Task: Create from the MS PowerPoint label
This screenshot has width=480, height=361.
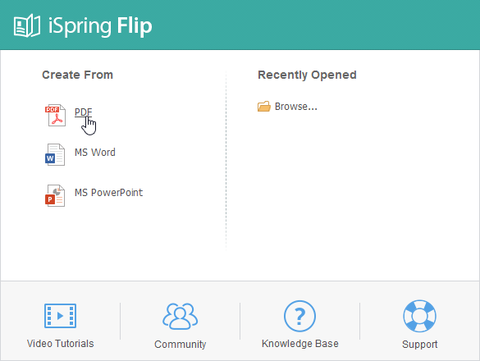Action: click(109, 192)
